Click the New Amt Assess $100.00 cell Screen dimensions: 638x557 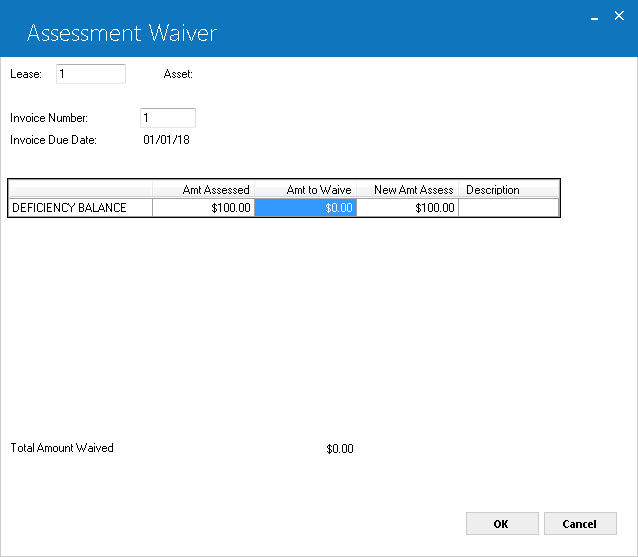pos(408,208)
